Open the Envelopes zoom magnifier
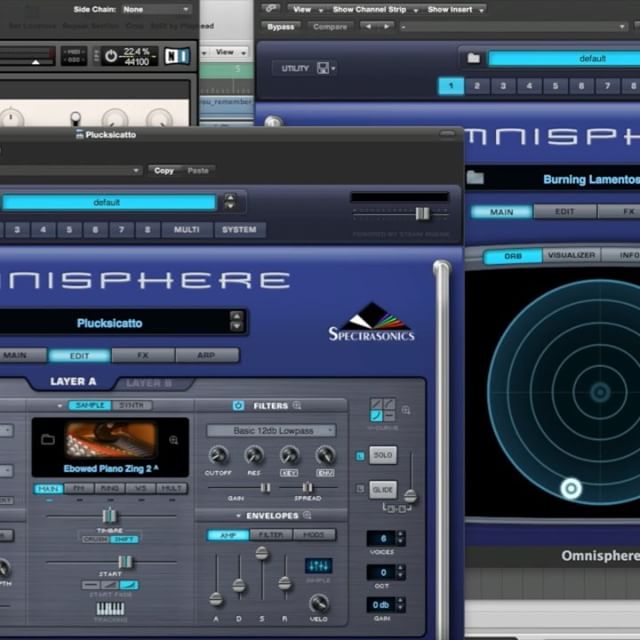This screenshot has width=640, height=640. (307, 515)
